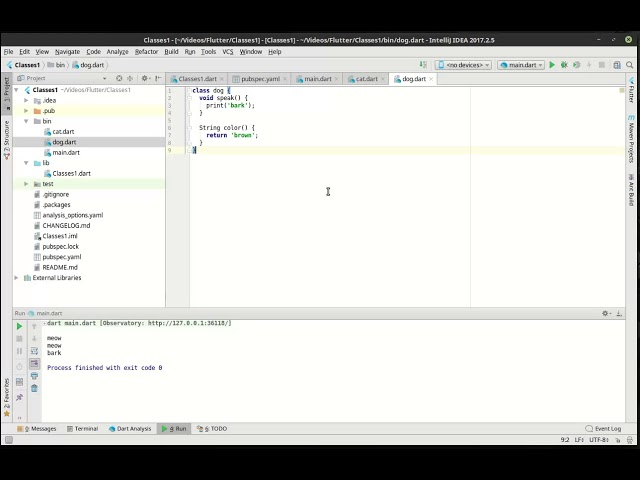Open 0: Messages tool window

[x=36, y=429]
